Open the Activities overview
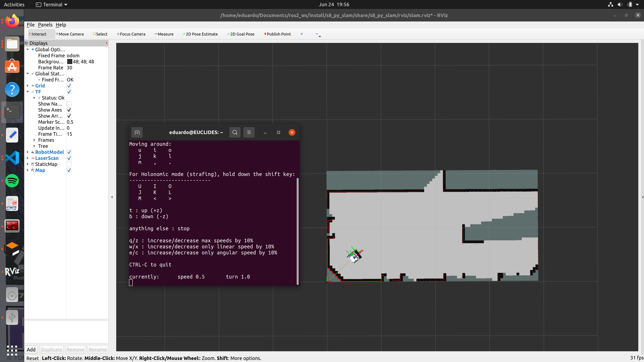This screenshot has width=644, height=362. click(14, 5)
